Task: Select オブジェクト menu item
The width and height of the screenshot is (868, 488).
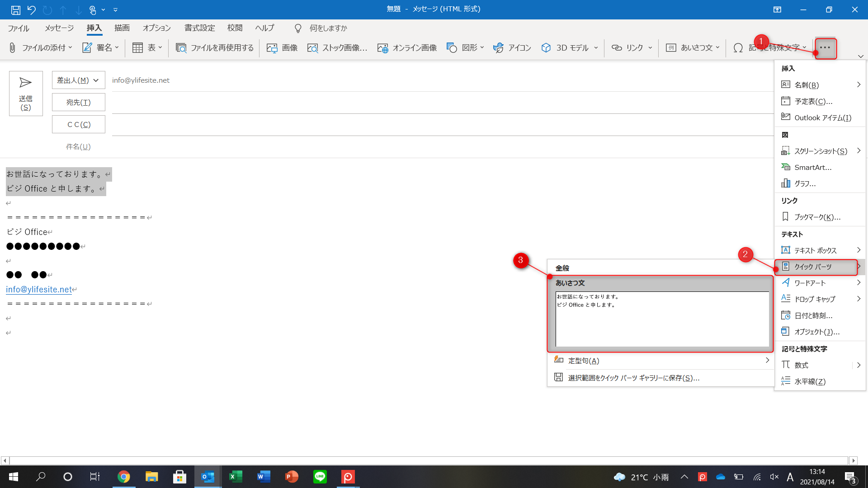Action: coord(820,332)
